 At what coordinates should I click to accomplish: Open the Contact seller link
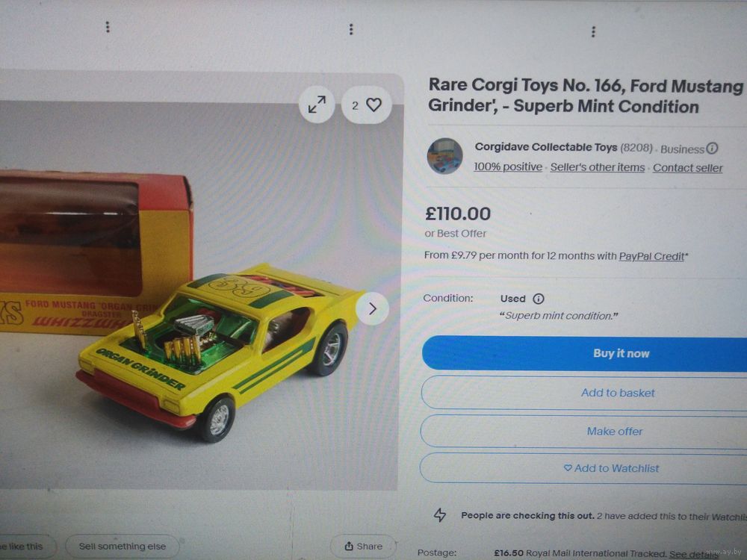[687, 168]
